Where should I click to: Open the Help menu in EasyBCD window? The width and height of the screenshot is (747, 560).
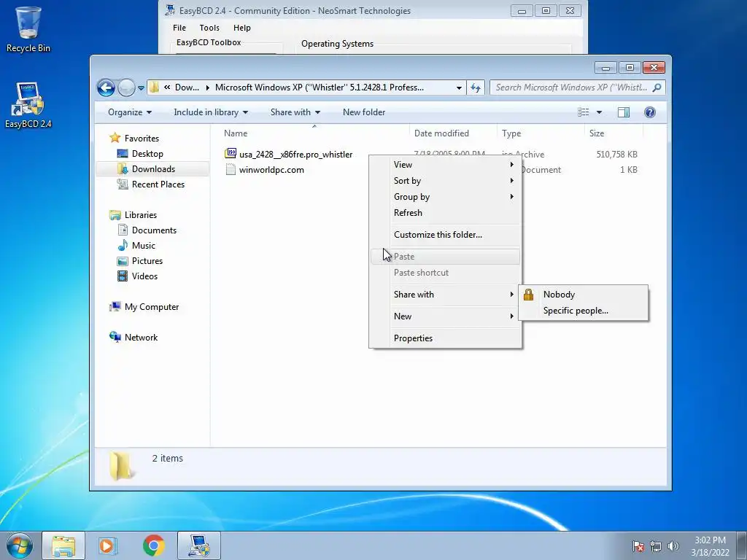pyautogui.click(x=241, y=28)
